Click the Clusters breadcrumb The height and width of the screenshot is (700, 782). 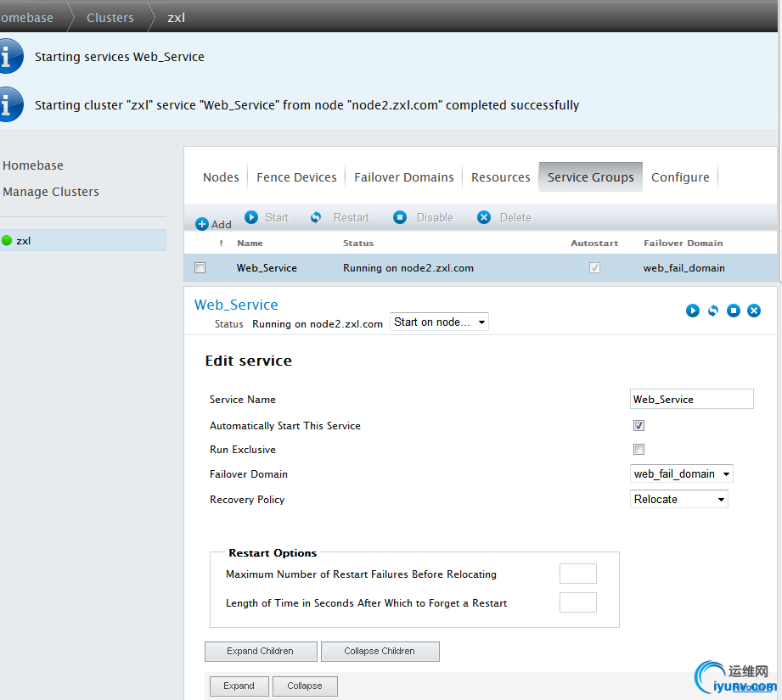pos(110,18)
